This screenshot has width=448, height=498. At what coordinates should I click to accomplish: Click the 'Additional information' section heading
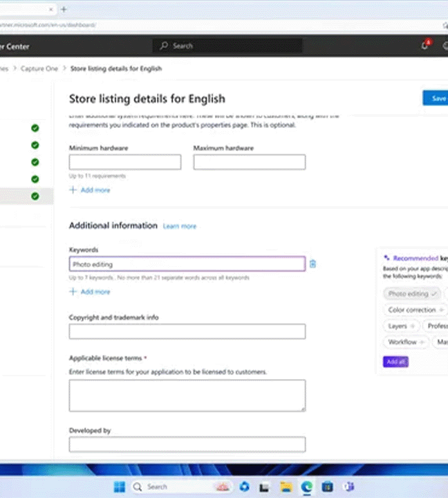click(x=113, y=225)
